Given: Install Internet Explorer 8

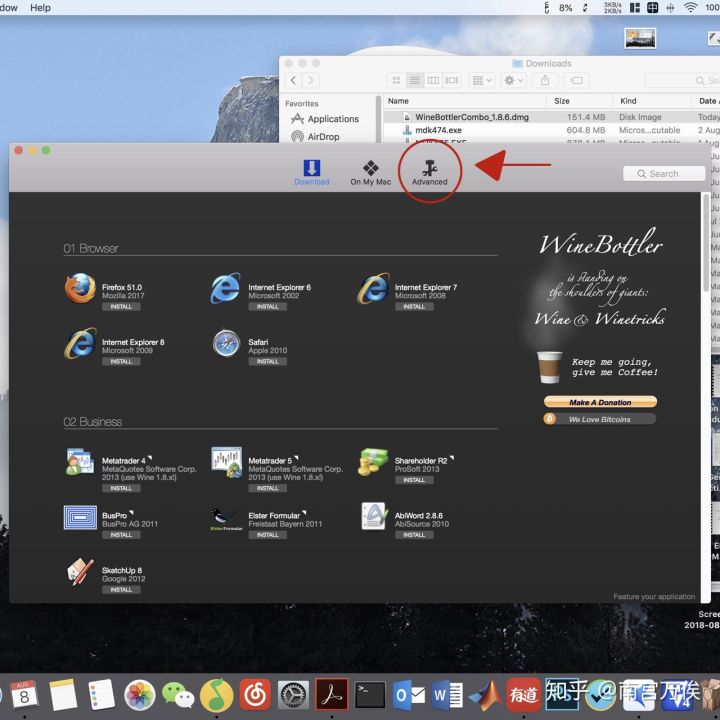Looking at the screenshot, I should click(x=121, y=362).
